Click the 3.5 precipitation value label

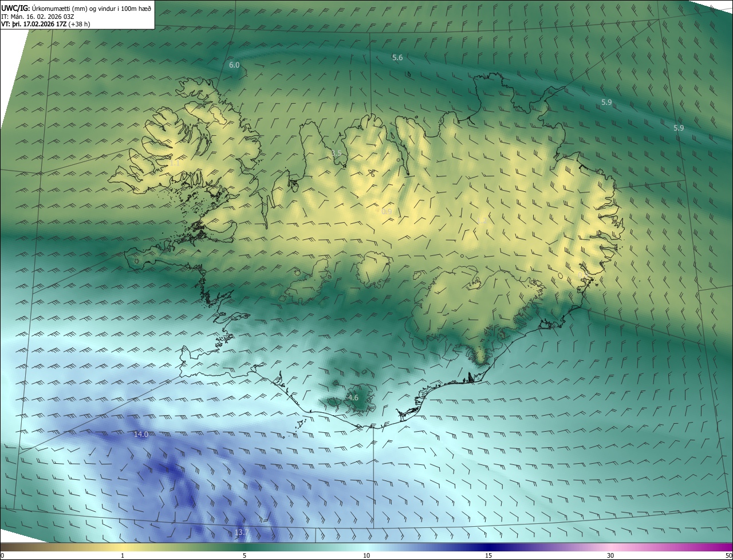point(337,153)
